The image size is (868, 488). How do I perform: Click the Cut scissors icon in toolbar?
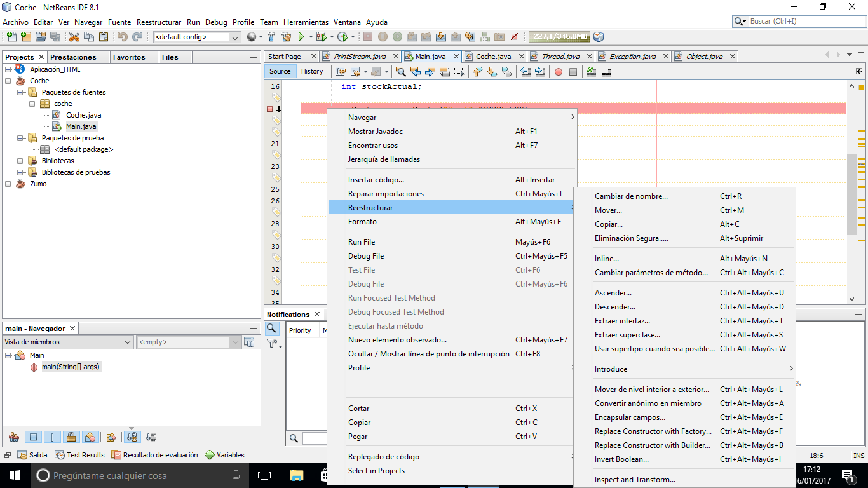(x=74, y=37)
